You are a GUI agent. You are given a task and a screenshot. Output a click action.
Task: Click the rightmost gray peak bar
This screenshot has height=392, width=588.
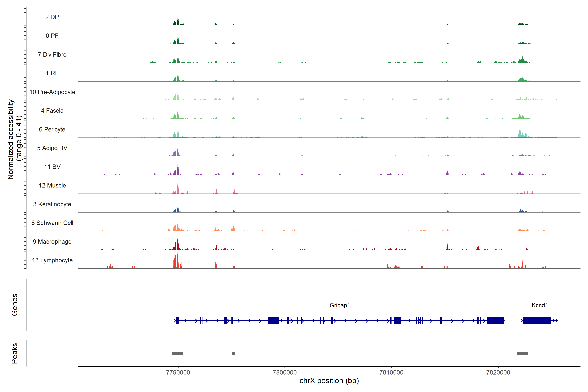[x=522, y=353]
